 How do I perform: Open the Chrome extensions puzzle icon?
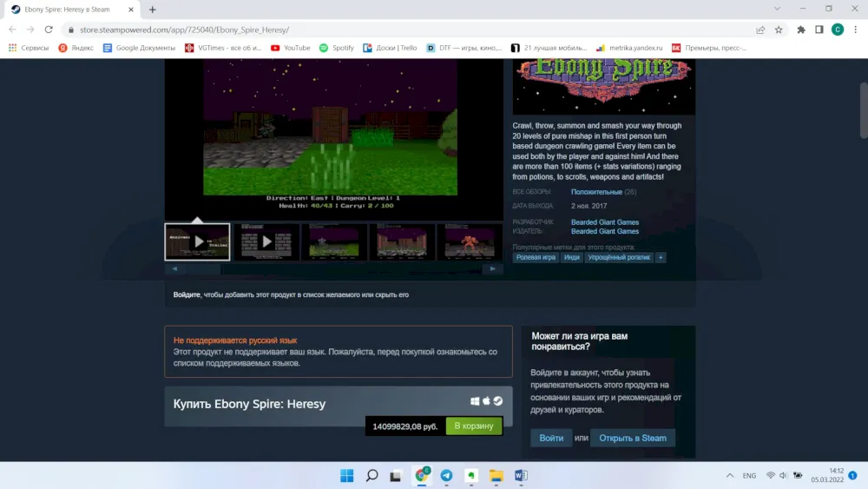pos(801,30)
